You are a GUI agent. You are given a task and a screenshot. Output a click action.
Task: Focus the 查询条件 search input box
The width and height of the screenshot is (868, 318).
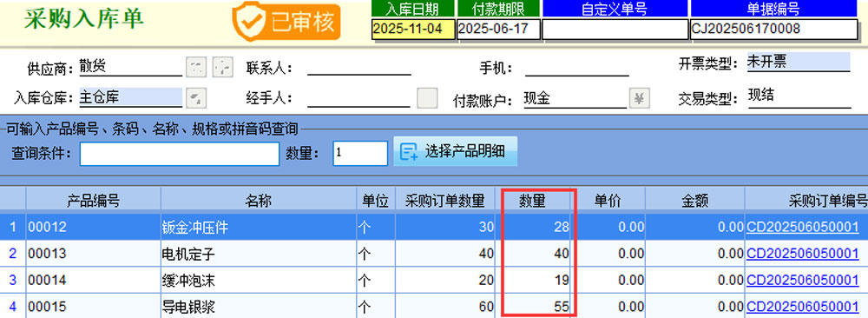click(x=180, y=154)
